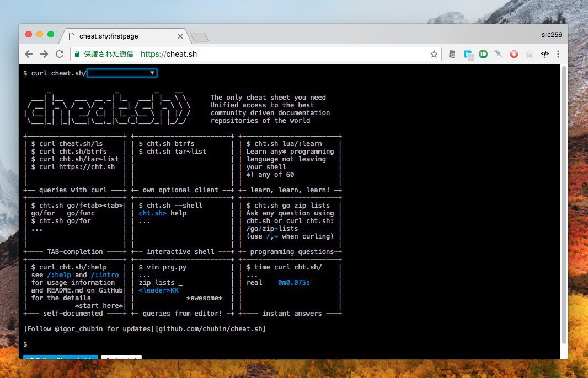Click the "*start here*" text
This screenshot has height=378, width=588.
(x=99, y=306)
